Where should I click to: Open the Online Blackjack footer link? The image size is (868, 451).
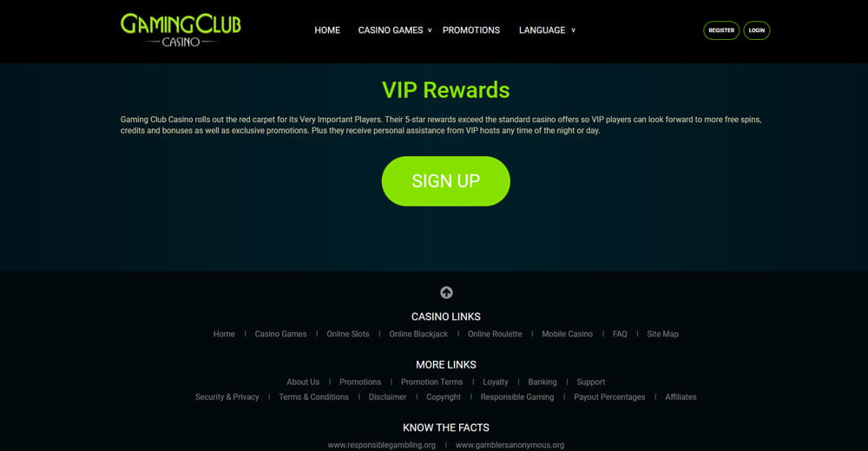(x=418, y=334)
